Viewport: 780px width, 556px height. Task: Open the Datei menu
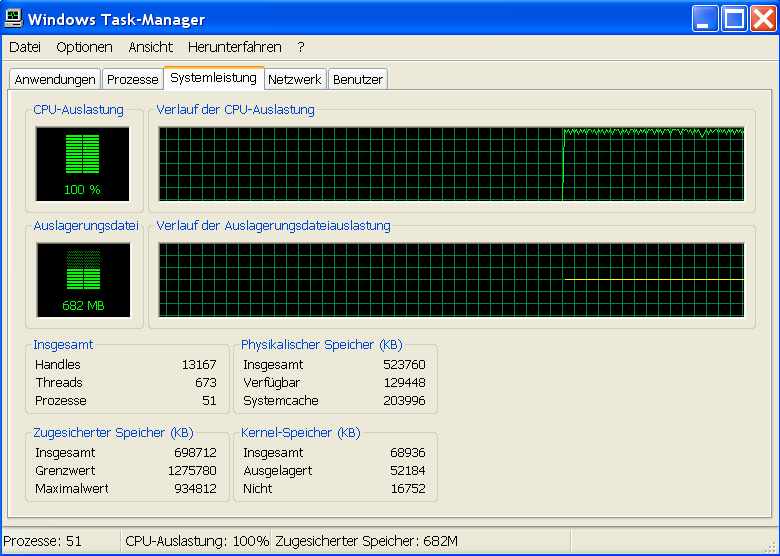25,47
